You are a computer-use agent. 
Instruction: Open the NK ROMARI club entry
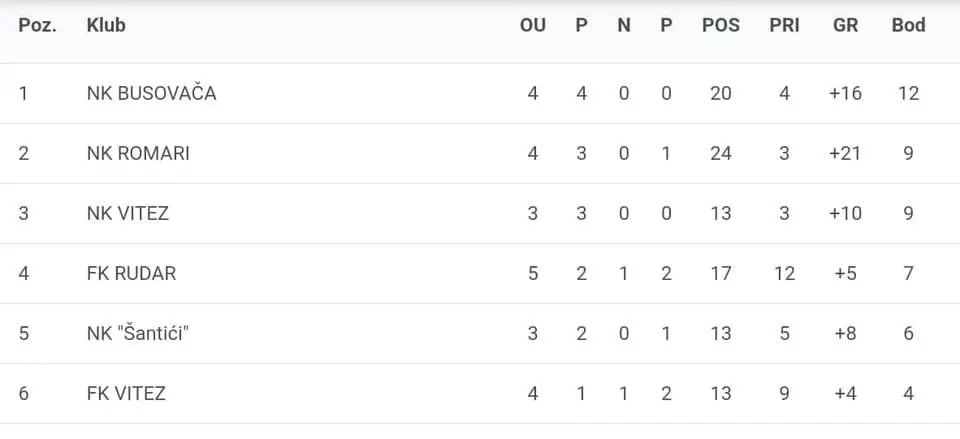(138, 153)
